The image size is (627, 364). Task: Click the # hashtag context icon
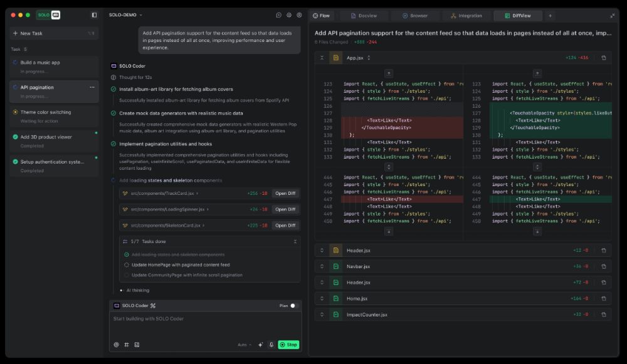click(x=126, y=345)
